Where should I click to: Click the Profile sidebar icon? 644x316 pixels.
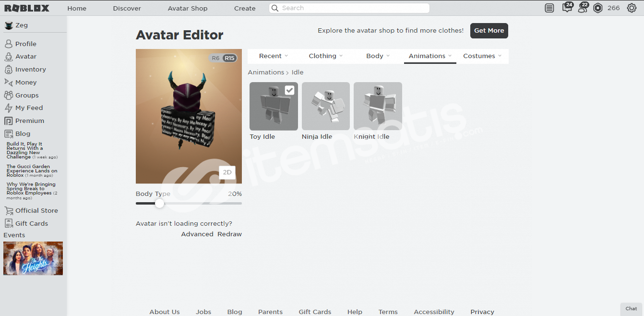click(x=9, y=44)
